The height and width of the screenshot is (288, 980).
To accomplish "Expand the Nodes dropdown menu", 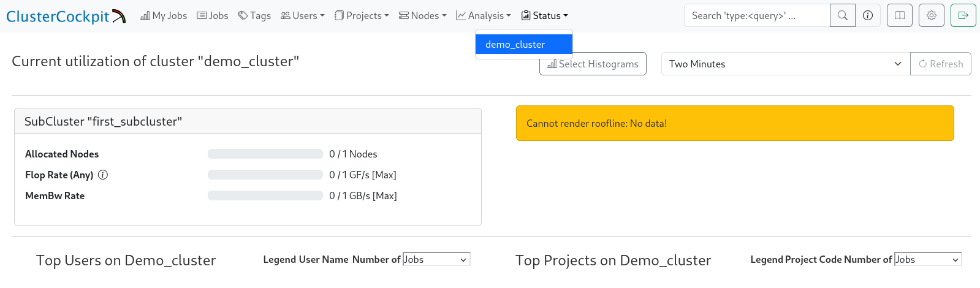I will pos(423,16).
